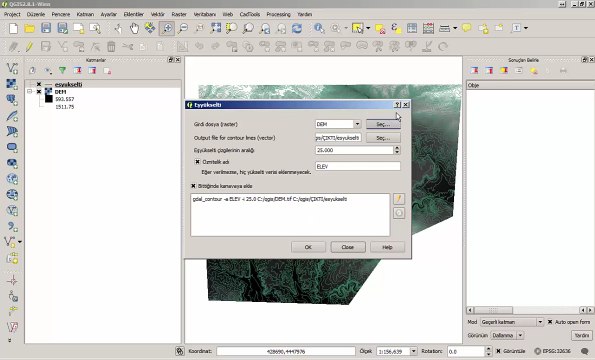Toggle Bittiğinde kanavaya ekle checkbox

tap(194, 186)
